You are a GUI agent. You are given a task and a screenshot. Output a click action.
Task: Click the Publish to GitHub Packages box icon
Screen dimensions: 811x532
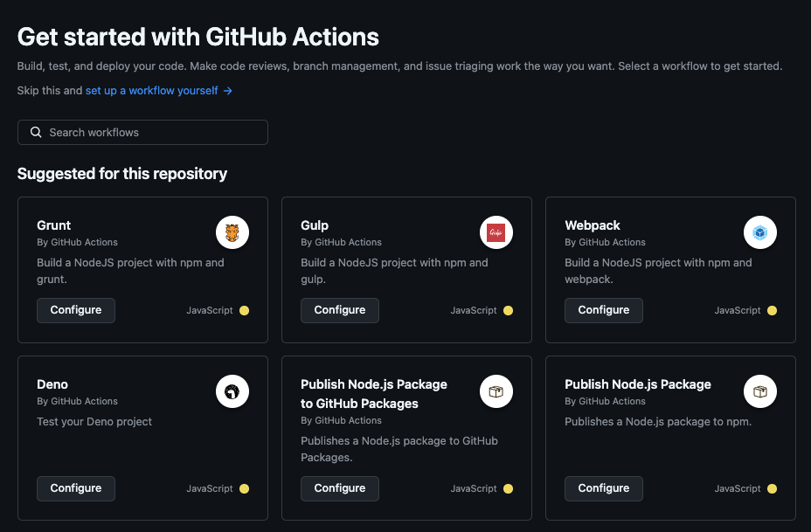tap(496, 391)
